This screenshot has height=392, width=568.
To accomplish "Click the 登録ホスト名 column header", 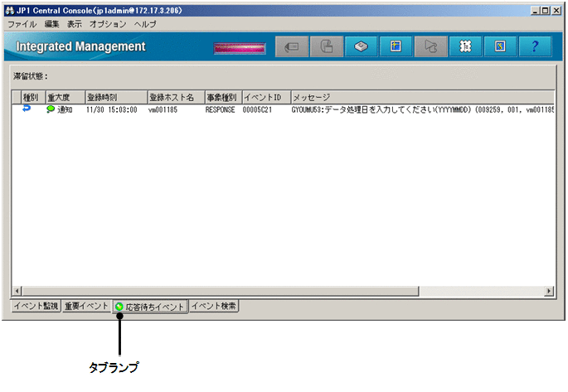I will point(177,97).
